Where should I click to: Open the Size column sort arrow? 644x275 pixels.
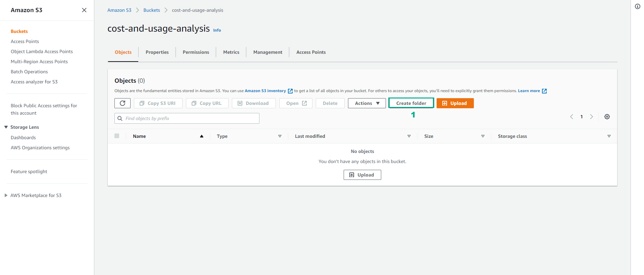pos(483,136)
